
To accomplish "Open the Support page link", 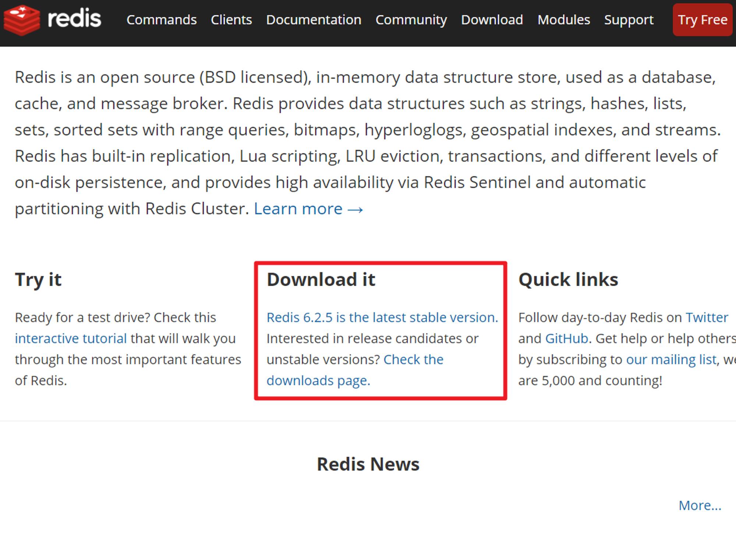I will click(629, 20).
